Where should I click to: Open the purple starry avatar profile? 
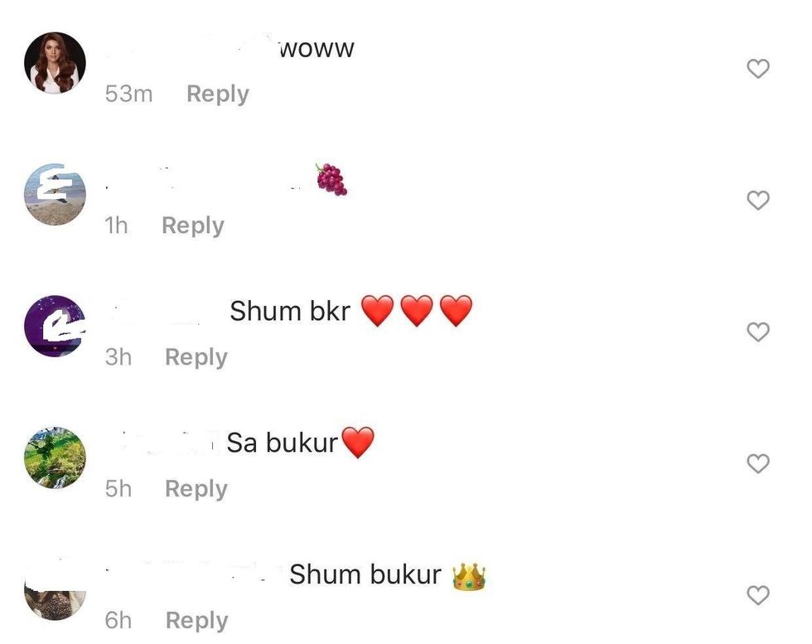pos(55,326)
